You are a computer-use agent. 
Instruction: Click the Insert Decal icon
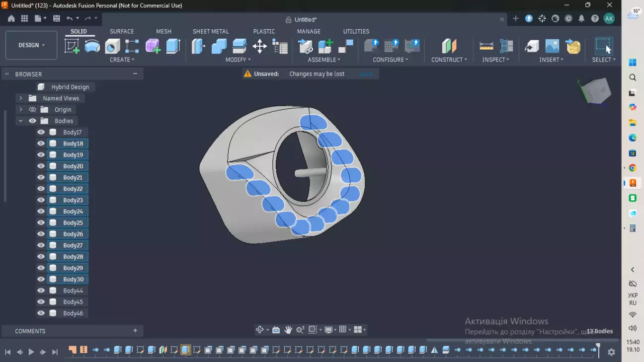pyautogui.click(x=552, y=46)
